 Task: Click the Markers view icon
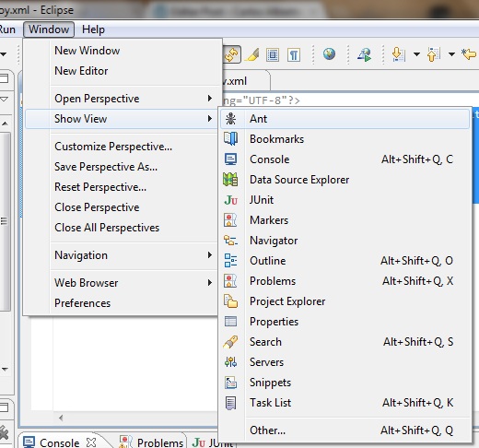pyautogui.click(x=230, y=220)
